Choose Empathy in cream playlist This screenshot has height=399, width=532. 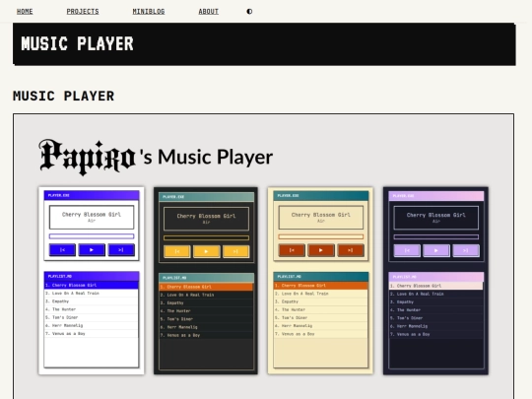321,301
